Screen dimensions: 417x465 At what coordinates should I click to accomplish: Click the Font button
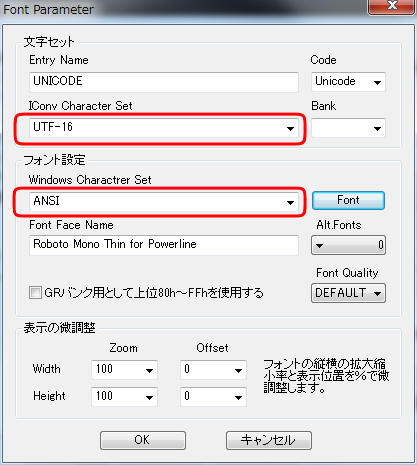[348, 200]
